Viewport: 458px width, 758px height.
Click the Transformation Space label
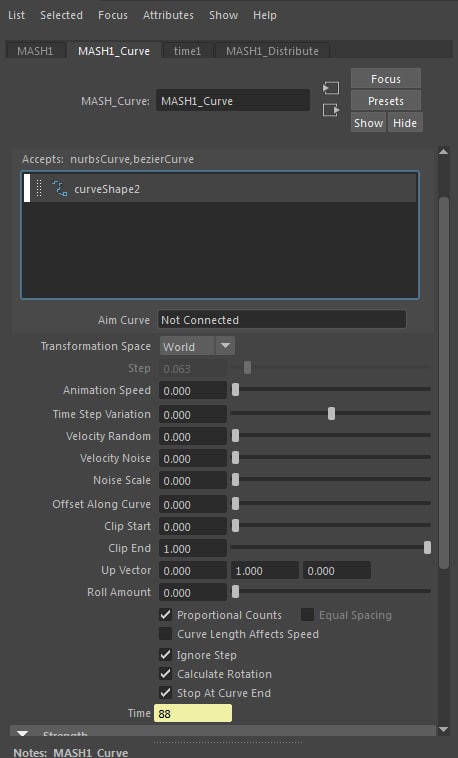coord(96,346)
